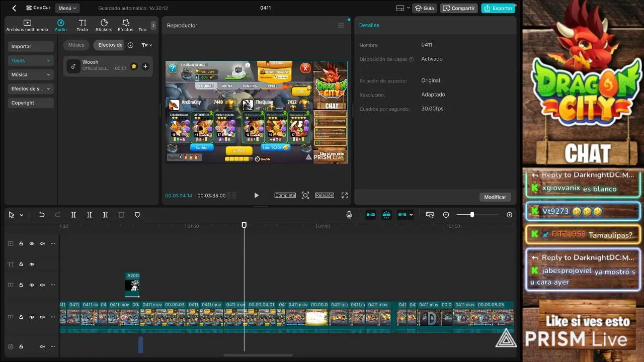Add the Woosh sound with plus icon
This screenshot has height=362, width=644.
pyautogui.click(x=145, y=66)
